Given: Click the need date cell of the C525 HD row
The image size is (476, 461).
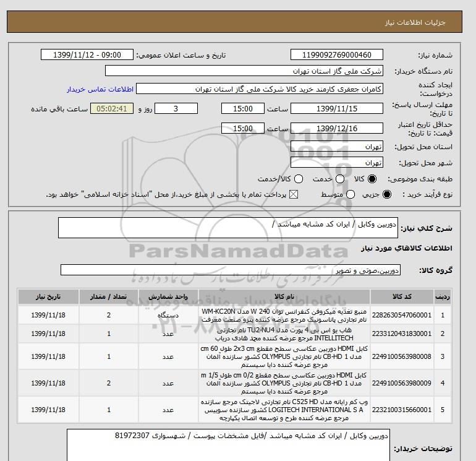Looking at the screenshot, I should coord(48,410).
